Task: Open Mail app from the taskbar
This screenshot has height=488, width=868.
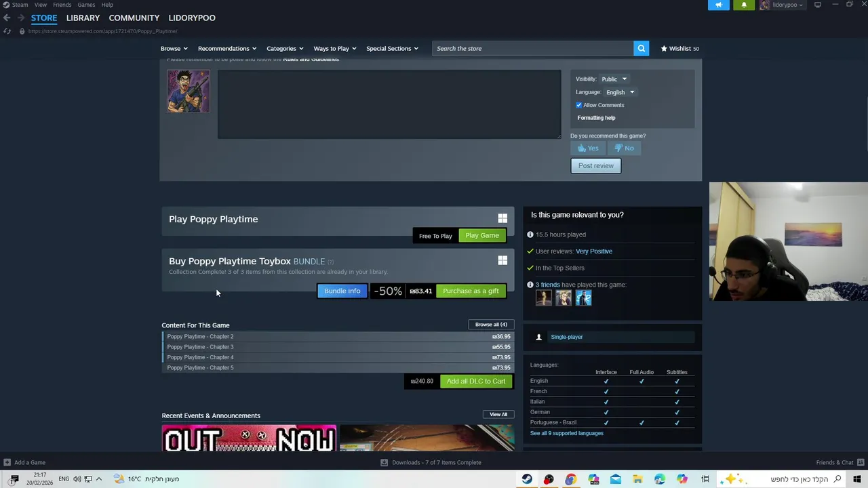Action: (x=615, y=479)
